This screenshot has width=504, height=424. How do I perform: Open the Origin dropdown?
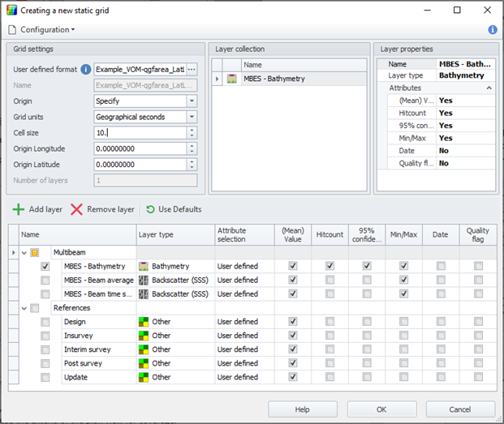click(x=192, y=101)
